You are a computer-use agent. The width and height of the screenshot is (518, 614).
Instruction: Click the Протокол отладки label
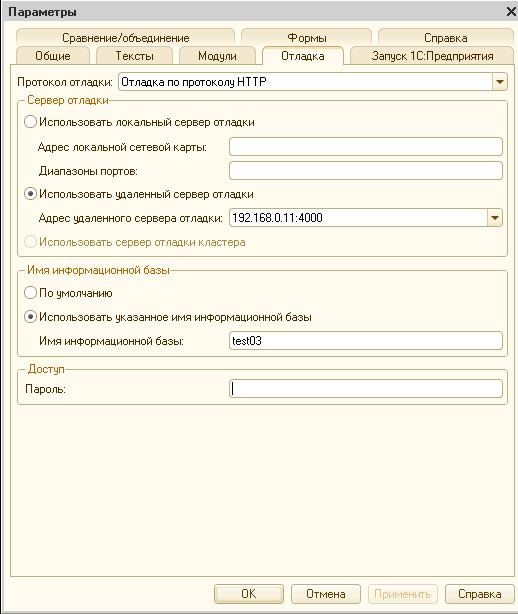65,82
